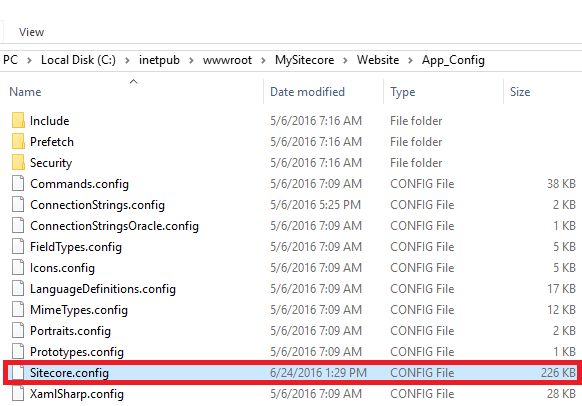Image resolution: width=582 pixels, height=406 pixels.
Task: Sort by the Size column header
Action: pyautogui.click(x=520, y=92)
